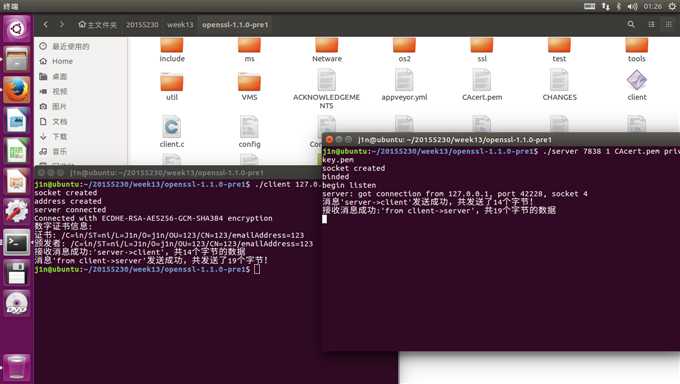Switch to grid view in Files
This screenshot has height=384, width=680.
668,25
